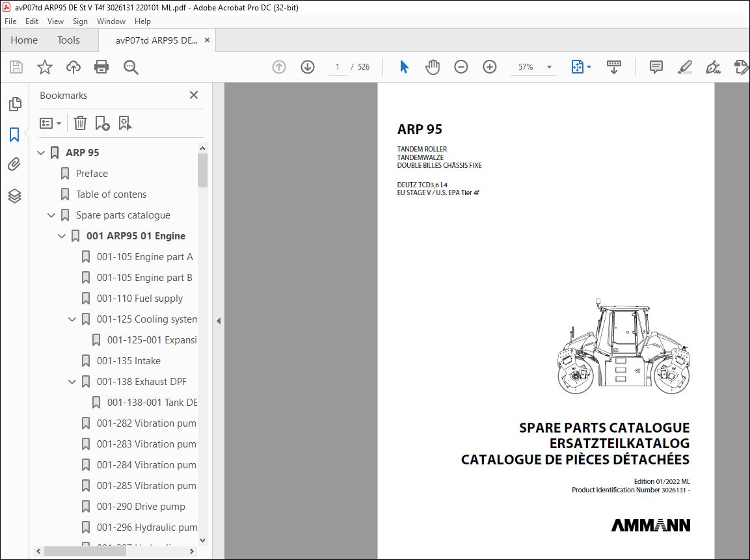
Task: Open 001-138-001 Tank bookmark
Action: pos(152,402)
